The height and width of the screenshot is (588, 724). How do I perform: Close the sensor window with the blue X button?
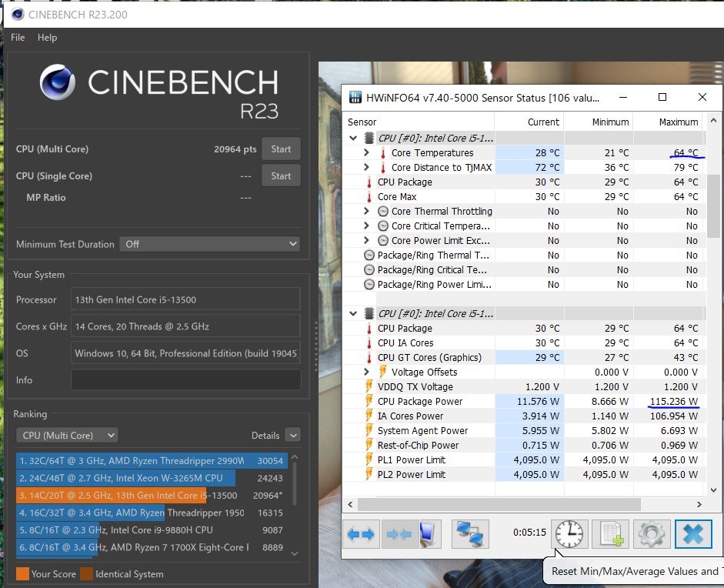[x=693, y=534]
